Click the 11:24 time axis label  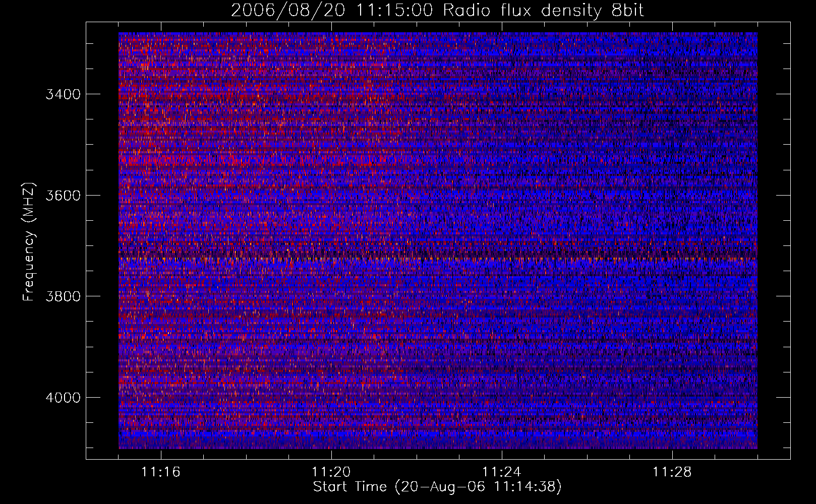pos(502,472)
